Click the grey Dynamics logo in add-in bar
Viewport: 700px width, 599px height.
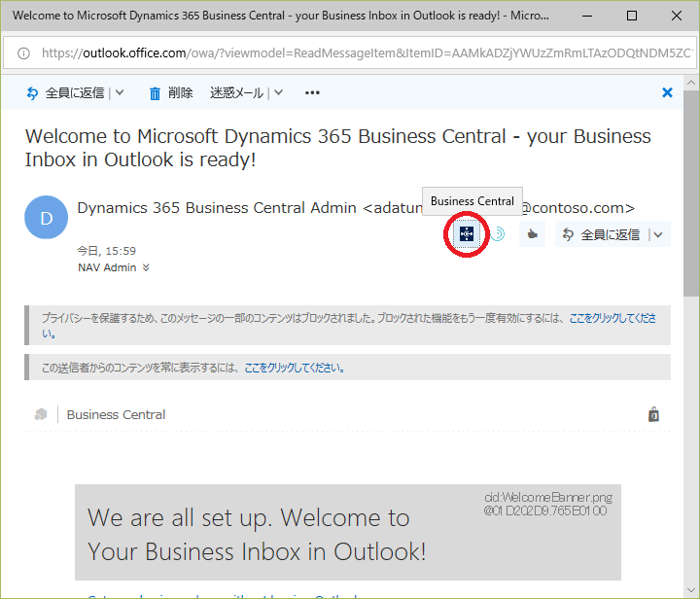[x=41, y=414]
